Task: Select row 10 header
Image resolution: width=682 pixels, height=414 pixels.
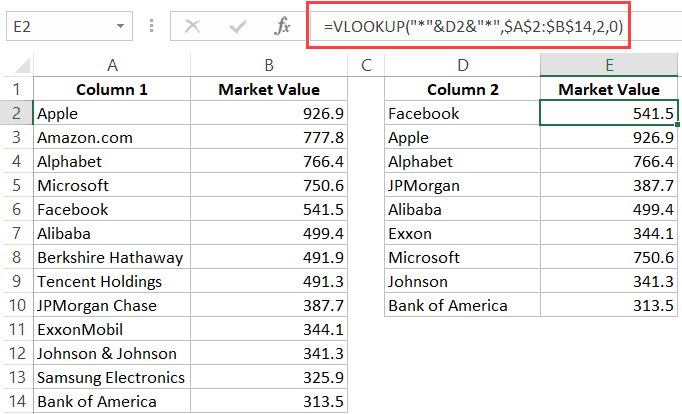Action: pos(17,305)
